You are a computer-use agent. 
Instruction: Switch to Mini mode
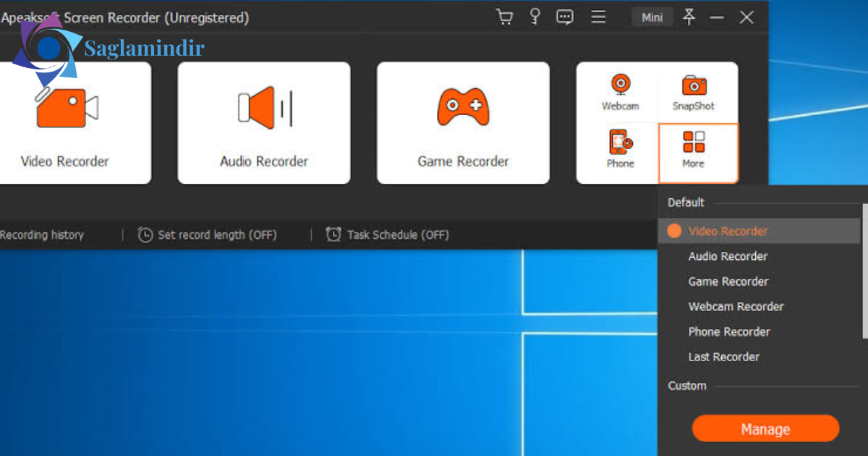point(652,17)
